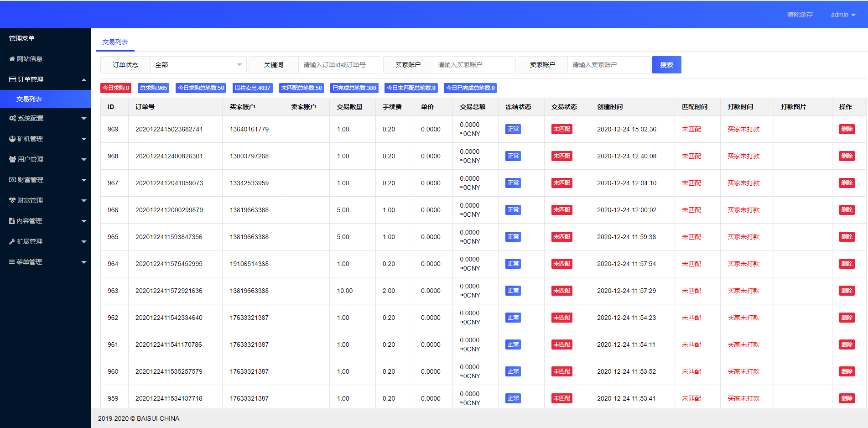Select 交易列表 in the sidebar
The image size is (868, 428).
click(29, 99)
